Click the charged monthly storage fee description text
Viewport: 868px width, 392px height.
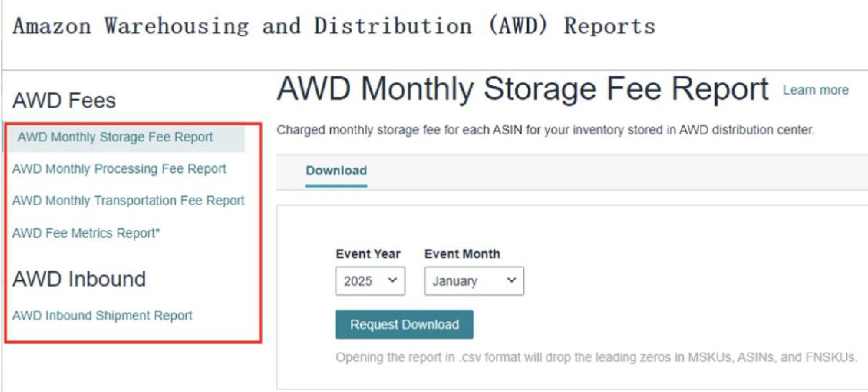point(545,130)
